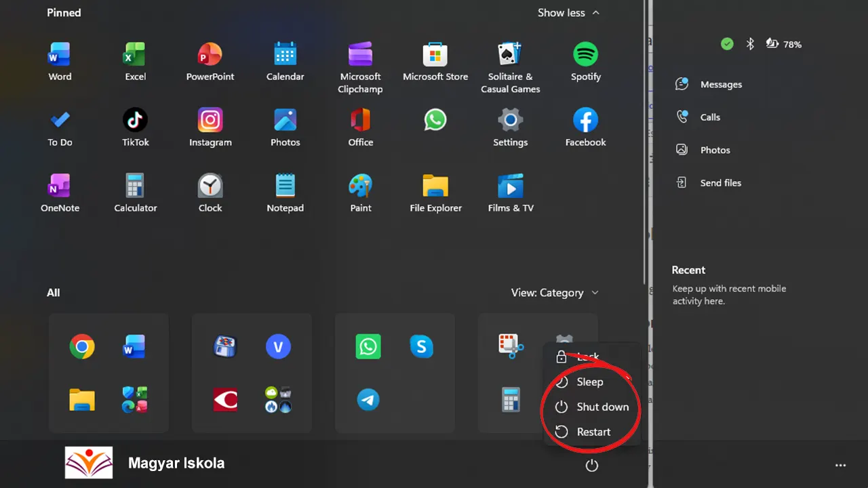Open Microsoft Store
Screen dimensions: 868x488
click(435, 62)
